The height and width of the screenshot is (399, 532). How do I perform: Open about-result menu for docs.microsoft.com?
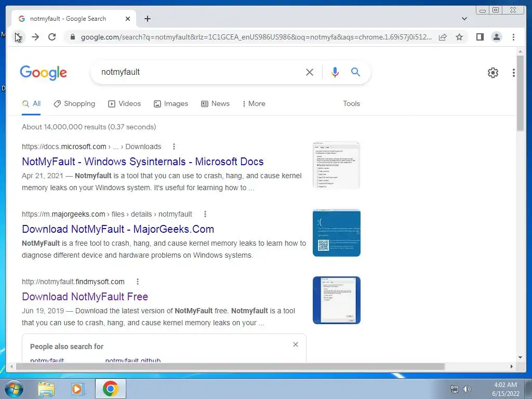[174, 147]
